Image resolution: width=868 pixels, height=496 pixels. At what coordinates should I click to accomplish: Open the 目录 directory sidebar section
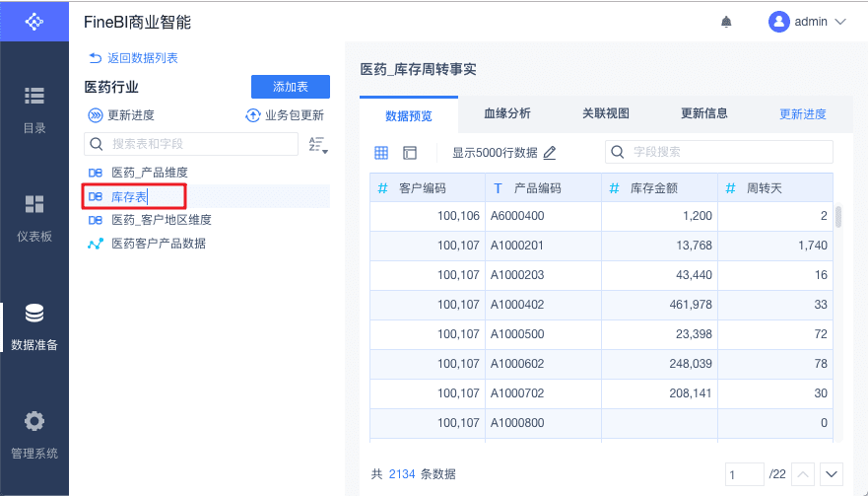tap(34, 106)
